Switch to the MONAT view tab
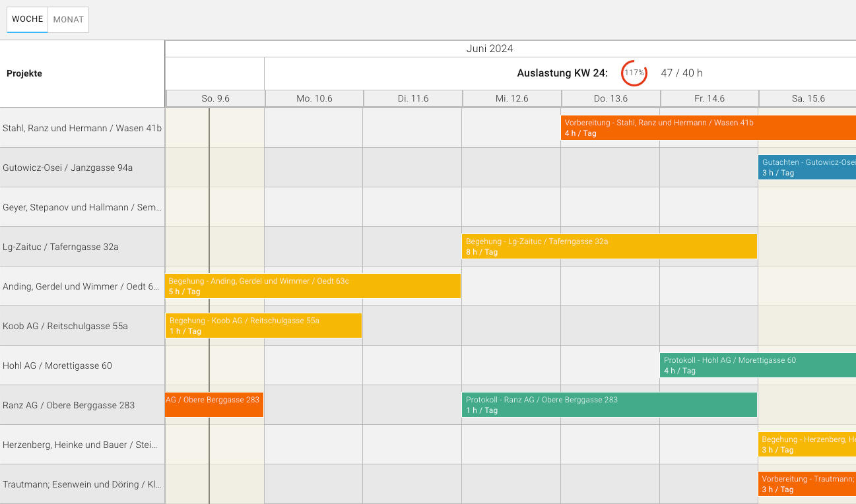 [x=69, y=20]
